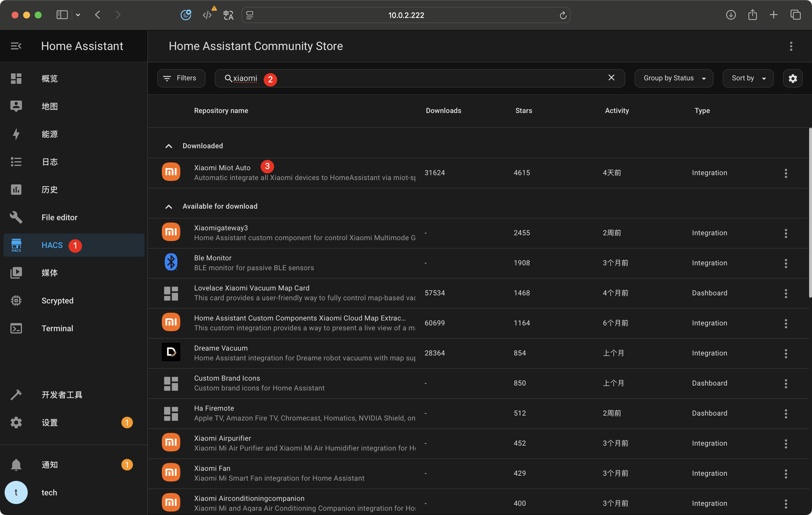Open Xiaomi Fan row options menu
812x515 pixels.
tap(786, 473)
